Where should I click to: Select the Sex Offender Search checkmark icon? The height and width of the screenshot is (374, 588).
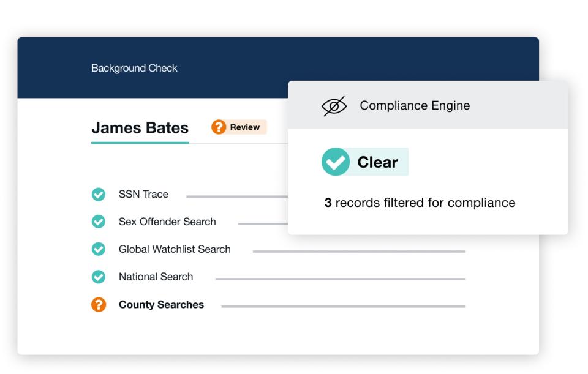tap(99, 222)
